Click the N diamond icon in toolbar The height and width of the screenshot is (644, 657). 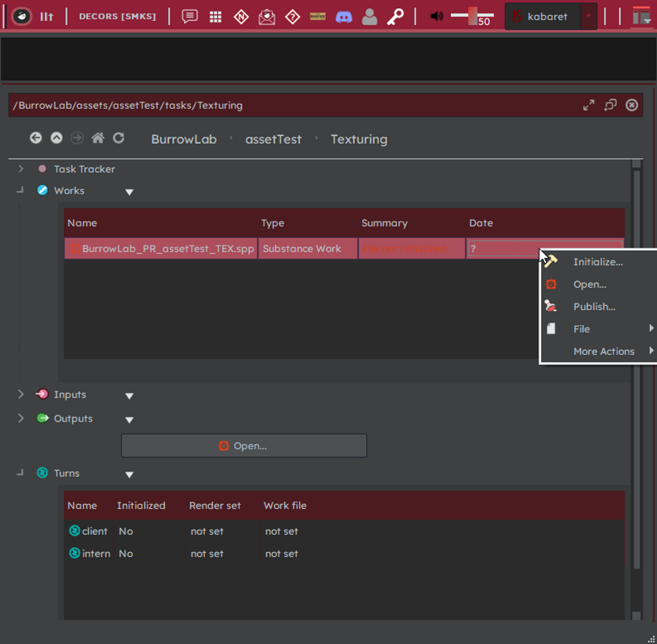click(x=241, y=16)
